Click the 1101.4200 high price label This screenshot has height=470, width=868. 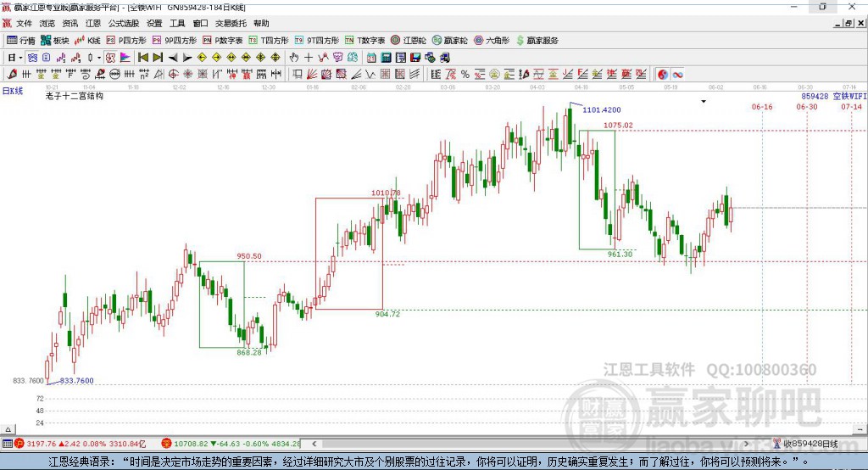[602, 109]
